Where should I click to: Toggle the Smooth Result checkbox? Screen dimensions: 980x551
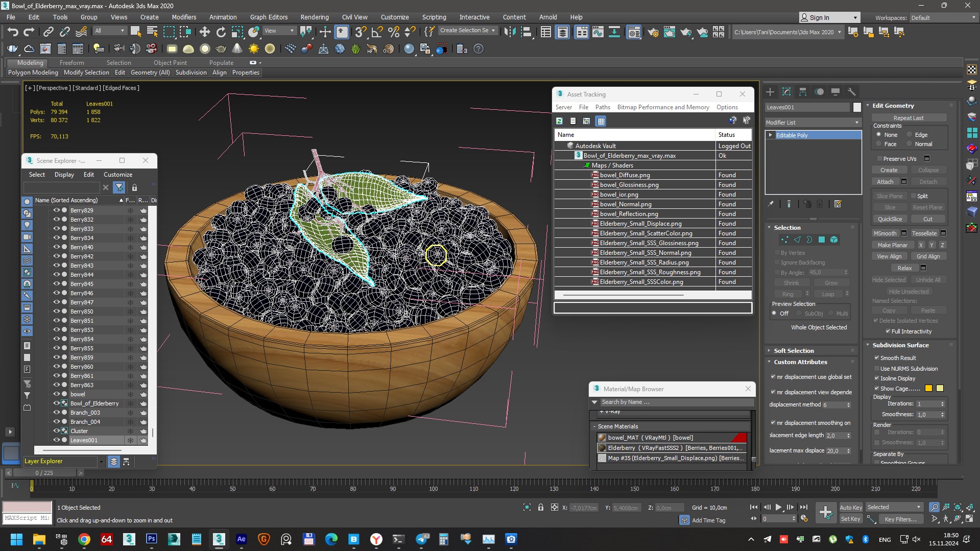pyautogui.click(x=877, y=358)
